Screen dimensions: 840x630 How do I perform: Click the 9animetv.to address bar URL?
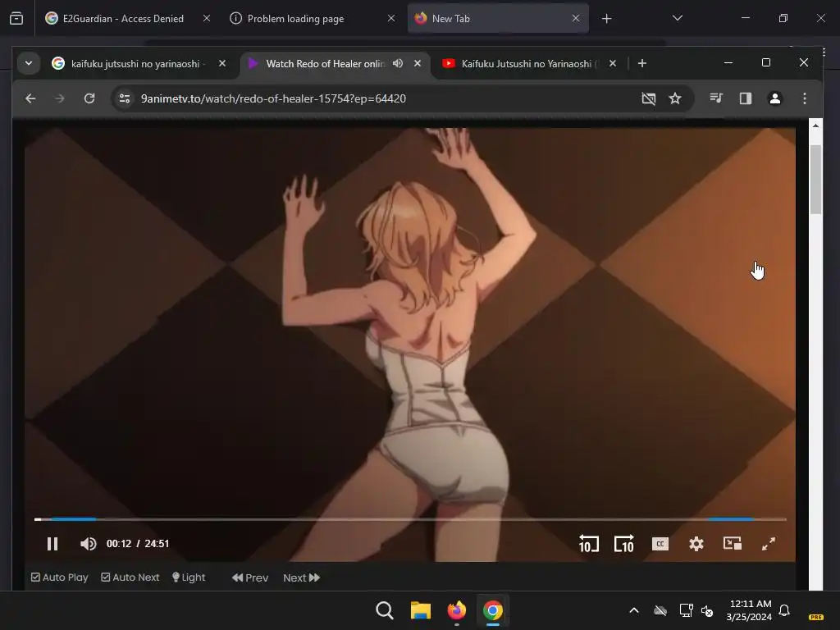273,98
